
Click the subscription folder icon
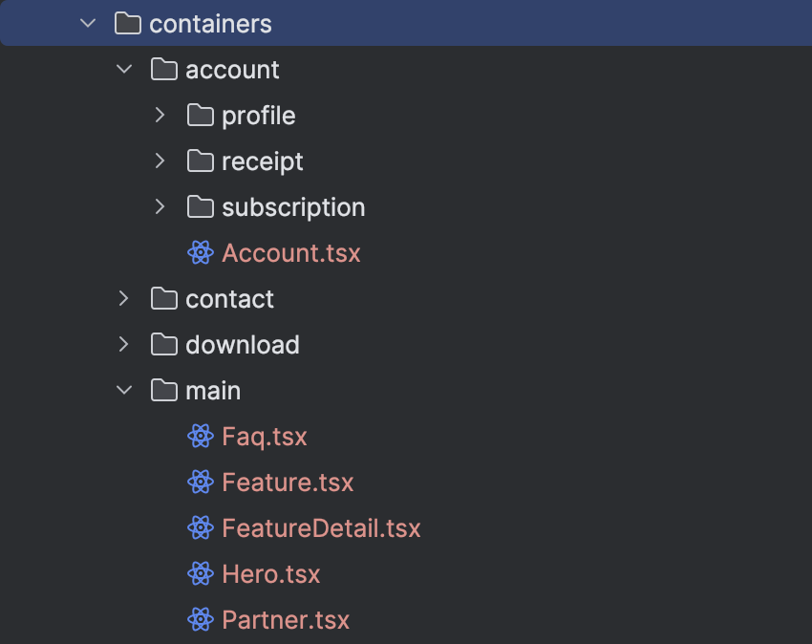[x=201, y=207]
